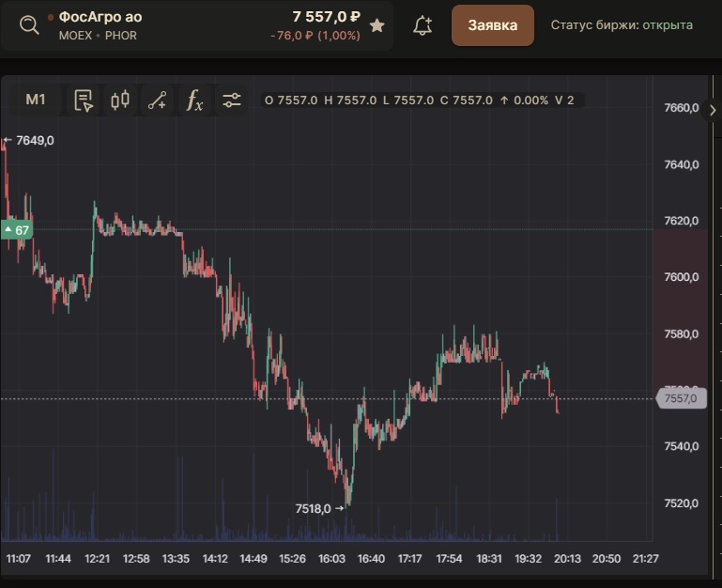Click the 7640,0 price axis label
Screen dimensions: 722x588
pyautogui.click(x=681, y=164)
